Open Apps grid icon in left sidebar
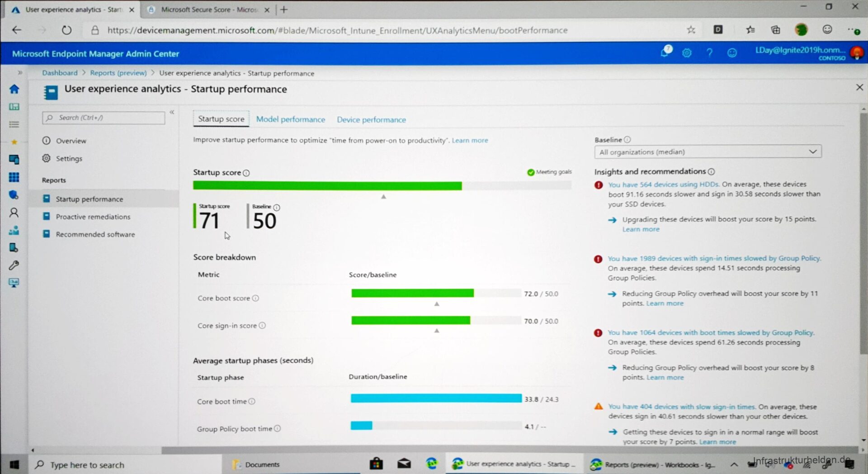 point(14,177)
